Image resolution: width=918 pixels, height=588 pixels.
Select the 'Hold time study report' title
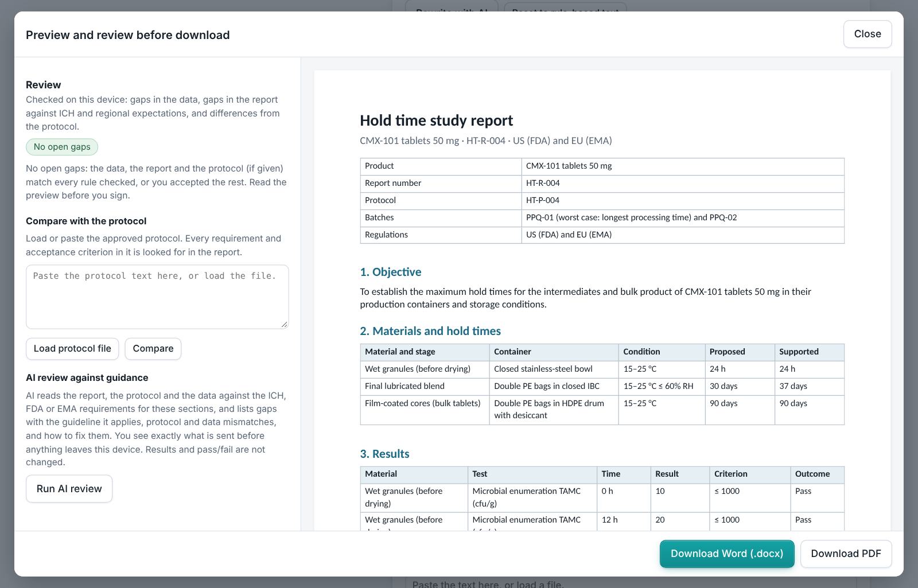[436, 120]
